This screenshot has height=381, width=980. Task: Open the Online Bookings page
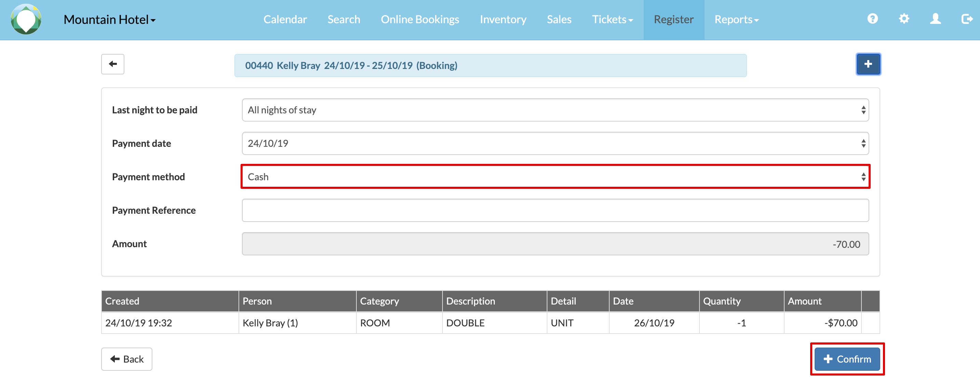[420, 19]
